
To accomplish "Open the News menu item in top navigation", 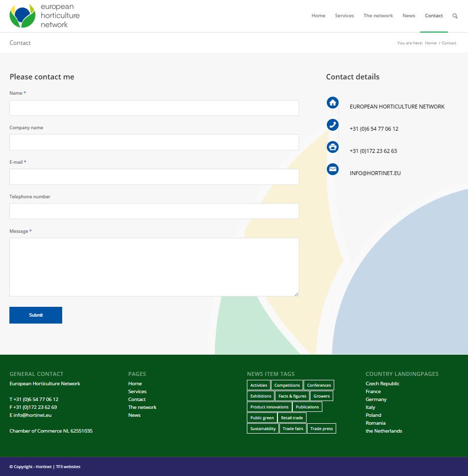I will [409, 16].
